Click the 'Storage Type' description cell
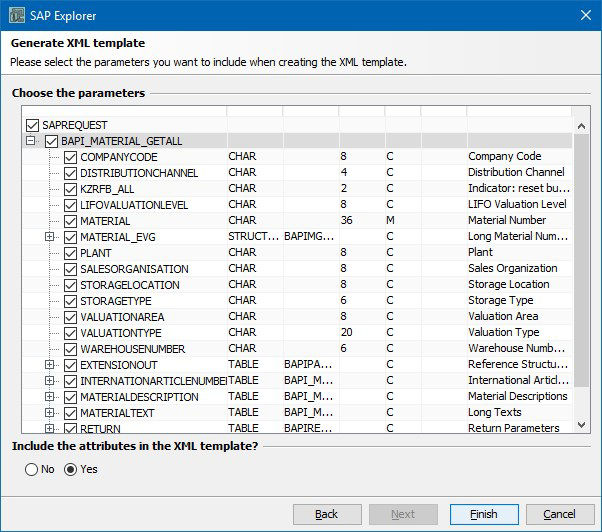The width and height of the screenshot is (602, 532). click(500, 300)
